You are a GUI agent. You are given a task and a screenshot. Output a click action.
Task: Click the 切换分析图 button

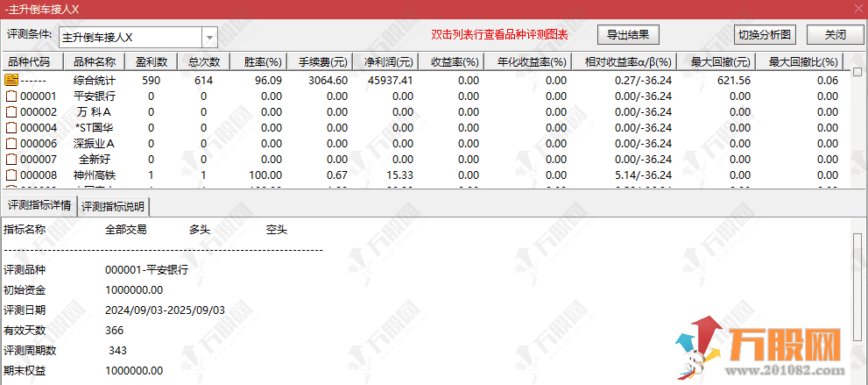coord(765,34)
